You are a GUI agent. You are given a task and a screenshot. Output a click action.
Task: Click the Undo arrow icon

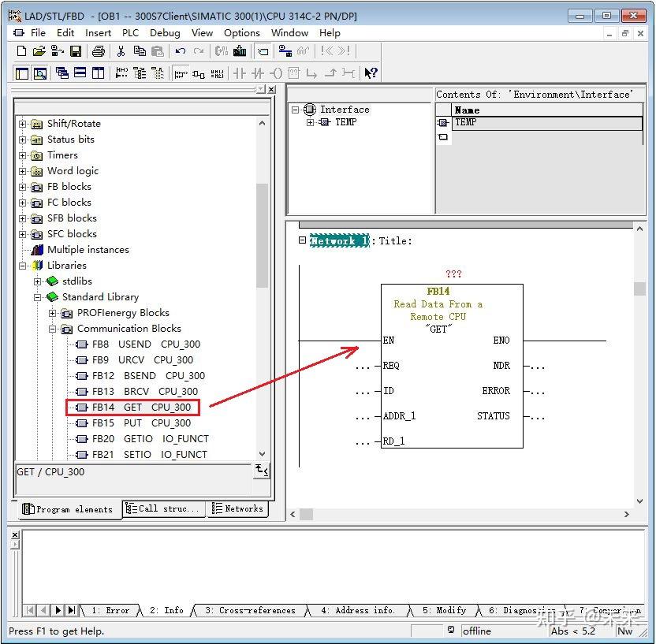[181, 51]
